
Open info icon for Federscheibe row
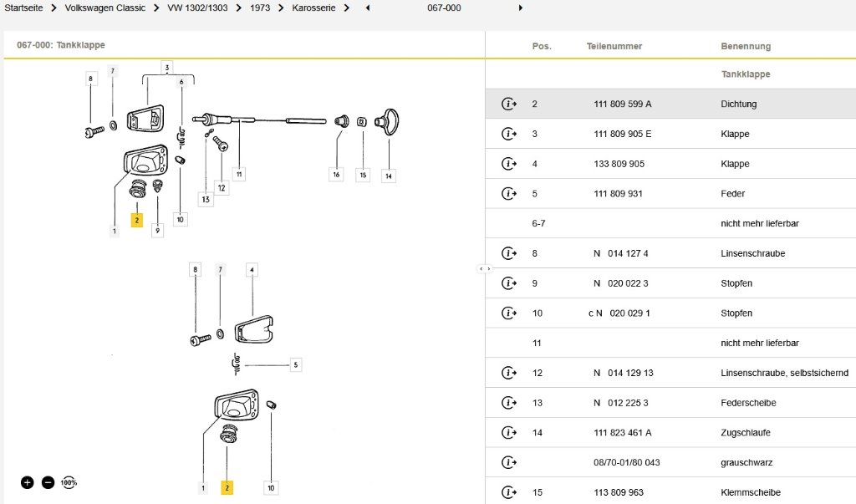[x=508, y=403]
